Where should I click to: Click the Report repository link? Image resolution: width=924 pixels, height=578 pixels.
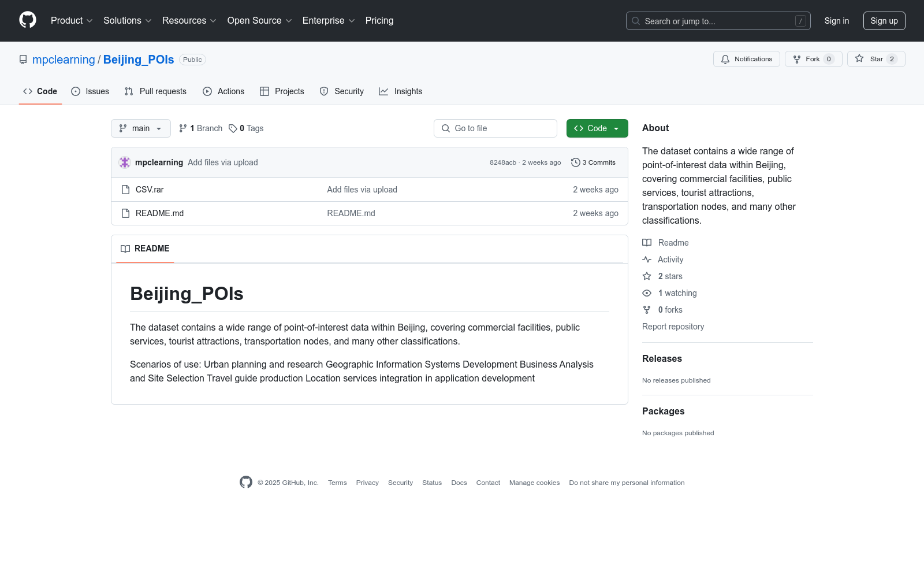(x=673, y=327)
